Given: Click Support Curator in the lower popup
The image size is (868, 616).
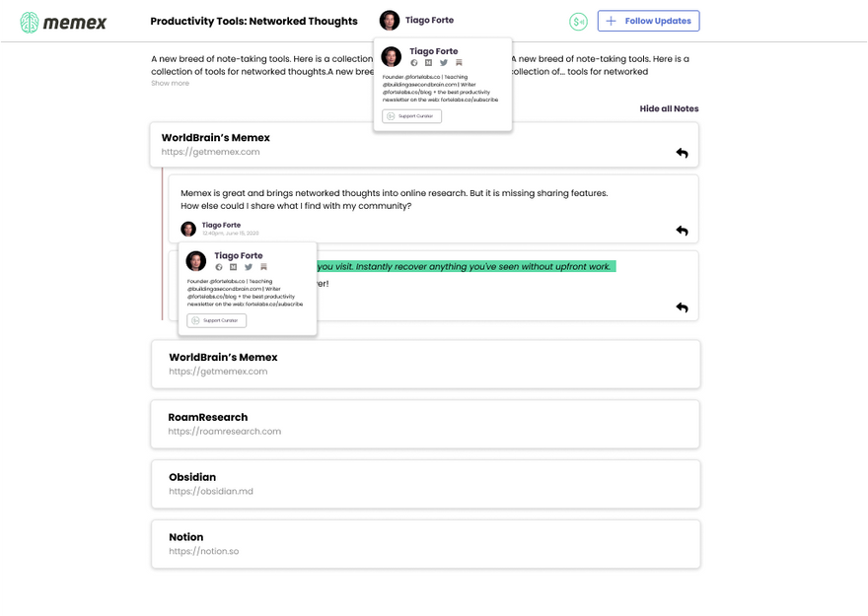Looking at the screenshot, I should tap(217, 320).
